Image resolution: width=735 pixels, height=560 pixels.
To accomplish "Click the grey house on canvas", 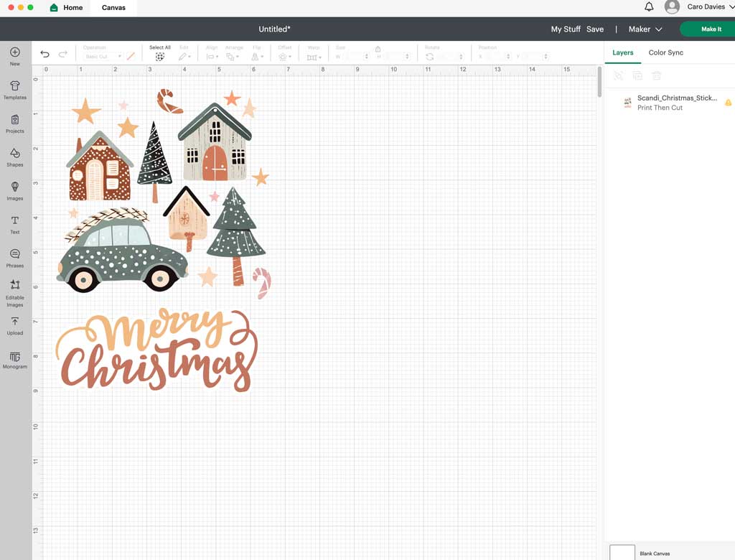I will tap(215, 143).
